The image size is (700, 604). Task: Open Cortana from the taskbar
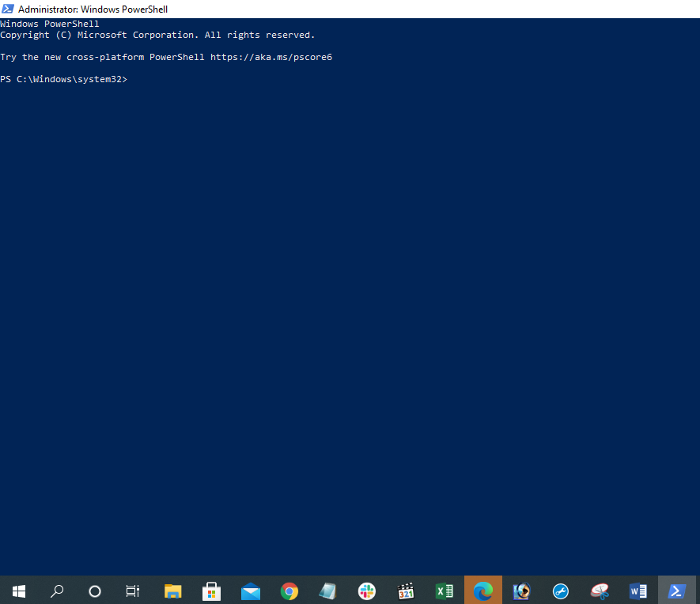(95, 591)
